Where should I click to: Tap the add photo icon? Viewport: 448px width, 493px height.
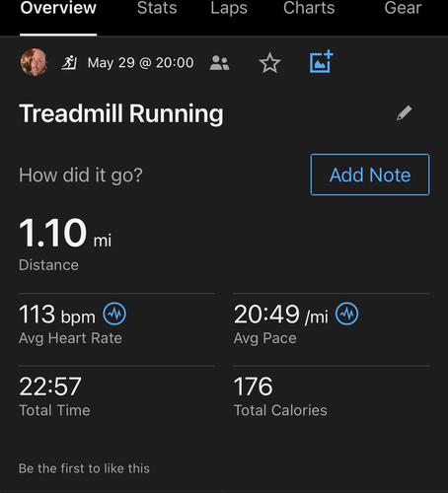point(321,62)
